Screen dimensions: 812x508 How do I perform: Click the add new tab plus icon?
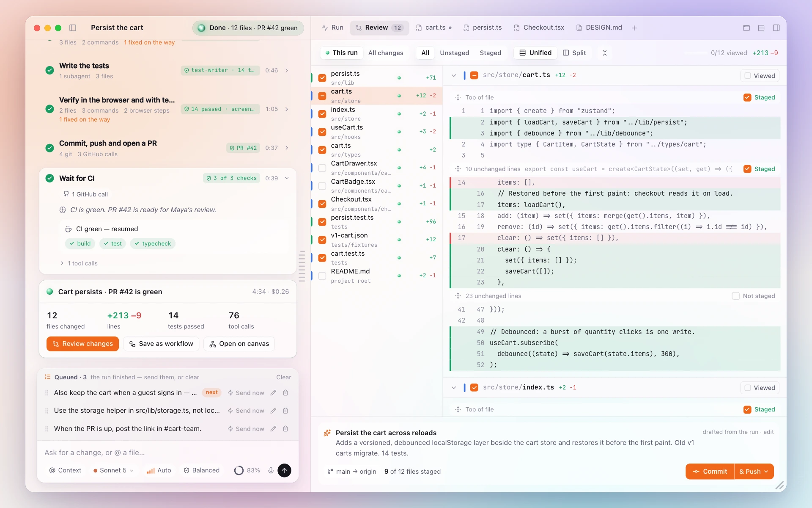(634, 28)
